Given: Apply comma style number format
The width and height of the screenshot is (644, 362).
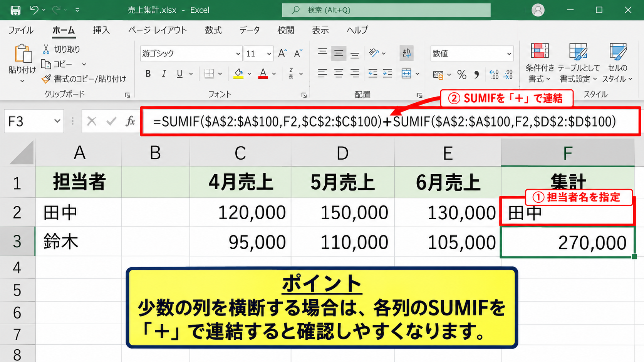Looking at the screenshot, I should point(477,75).
